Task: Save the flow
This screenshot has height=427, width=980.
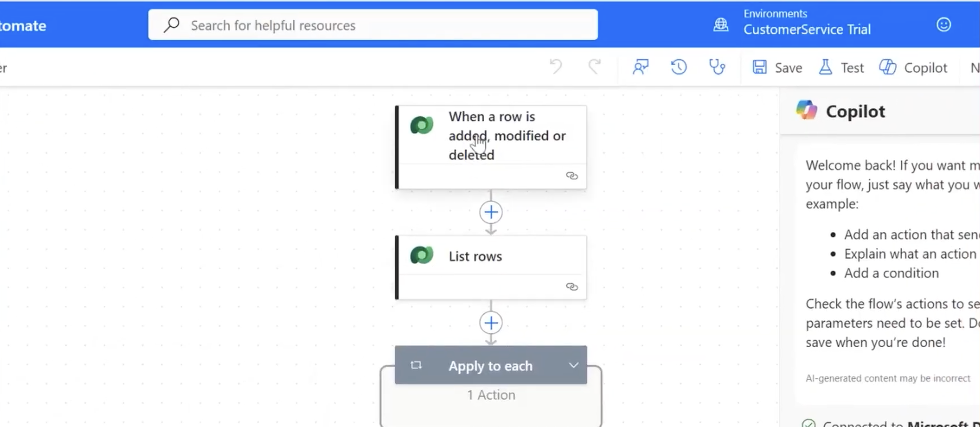Action: [x=777, y=67]
